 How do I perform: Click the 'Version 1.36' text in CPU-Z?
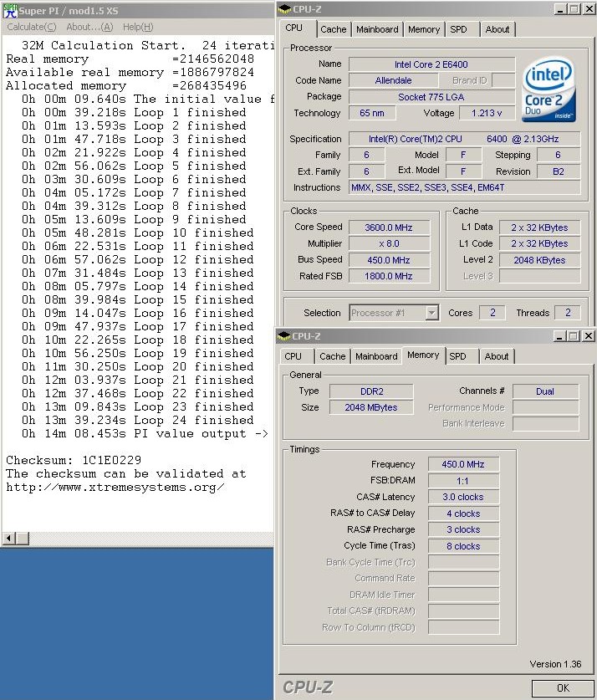tap(555, 664)
